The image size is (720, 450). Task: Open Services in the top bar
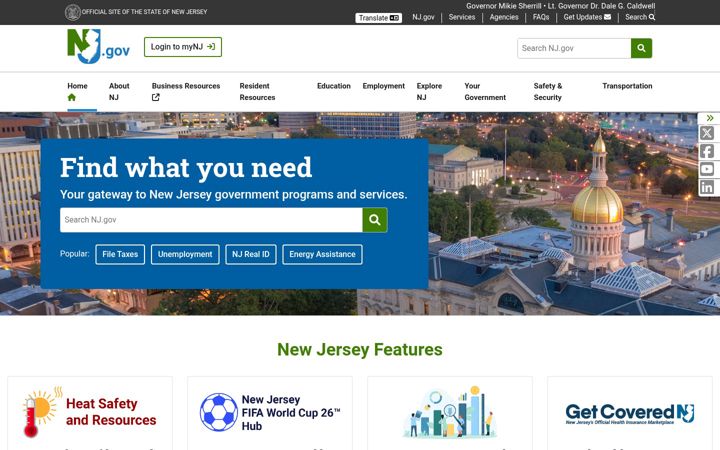click(461, 17)
